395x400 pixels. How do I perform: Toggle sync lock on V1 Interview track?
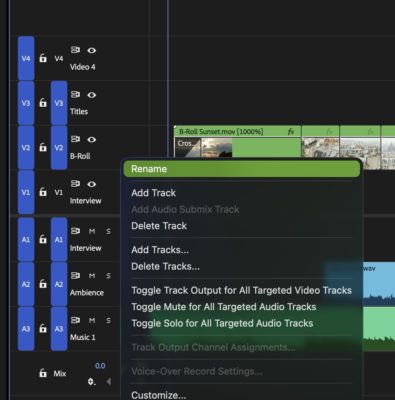coord(75,184)
